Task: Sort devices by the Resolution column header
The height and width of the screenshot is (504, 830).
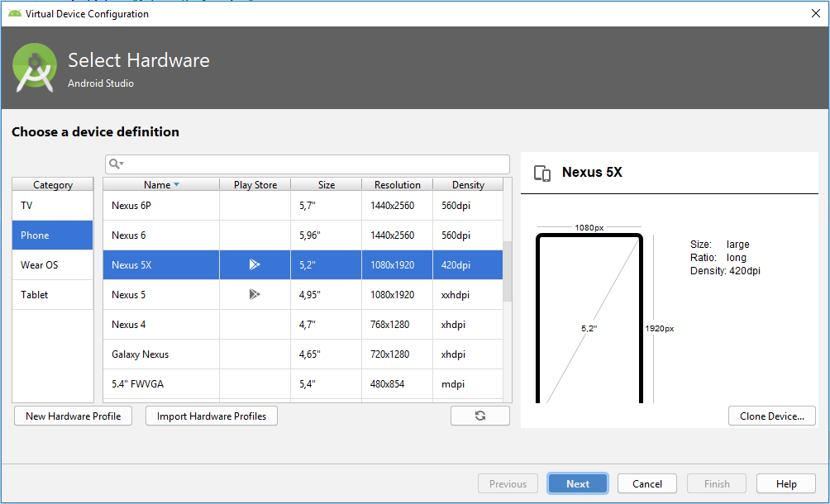Action: [397, 185]
